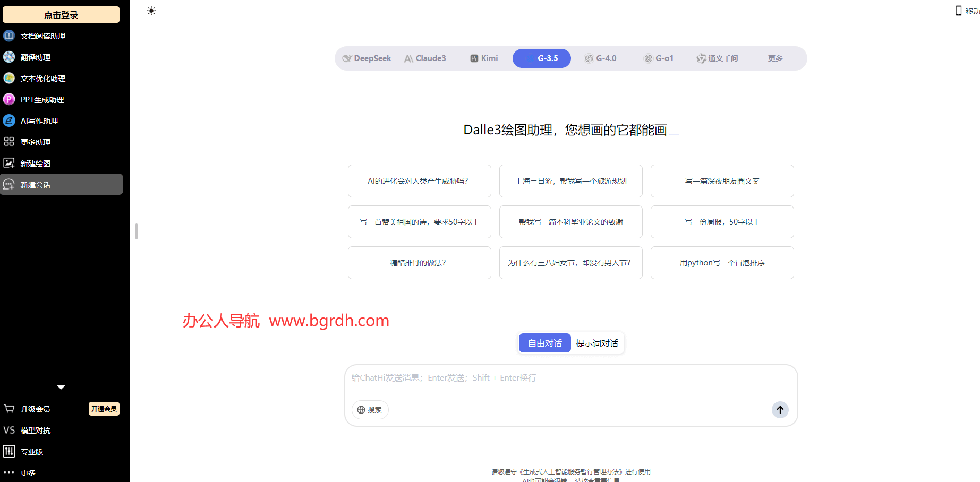Switch to the DeepSeek model tab
The width and height of the screenshot is (980, 482).
point(367,58)
